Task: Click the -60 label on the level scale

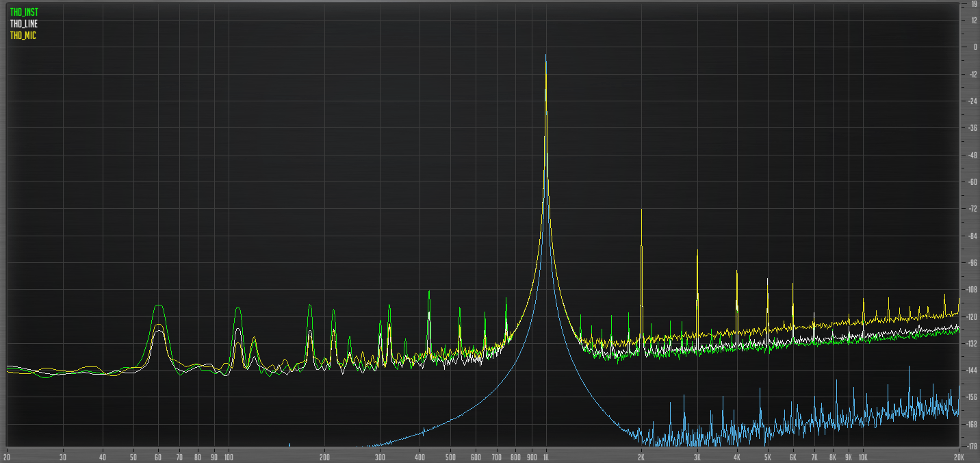Action: (x=972, y=182)
